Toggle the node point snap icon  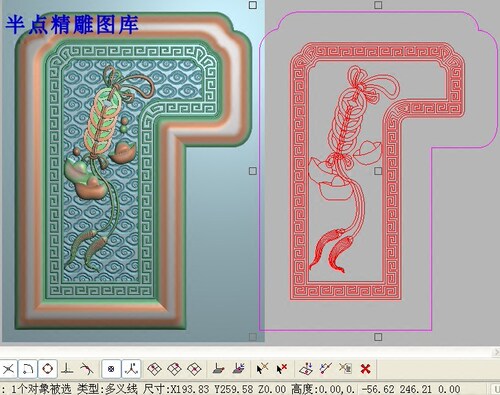[x=111, y=369]
